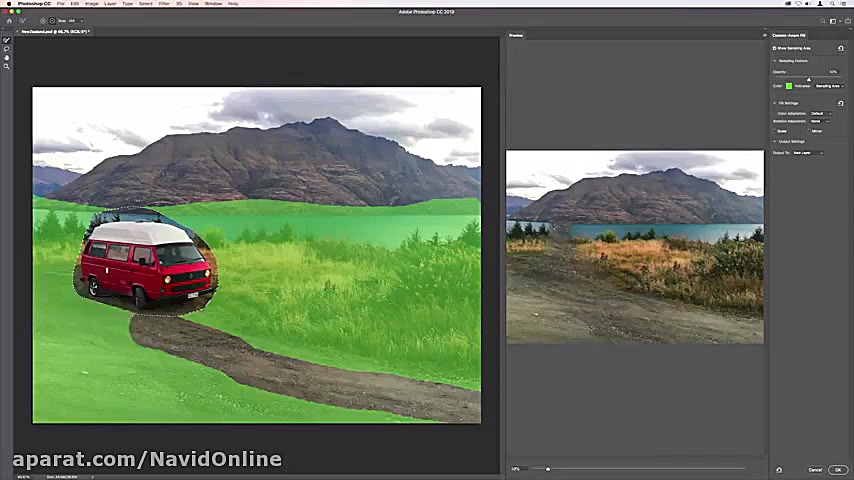Reset Sampling Options with the reset icon
Screen dimensions: 854x480
click(x=840, y=48)
